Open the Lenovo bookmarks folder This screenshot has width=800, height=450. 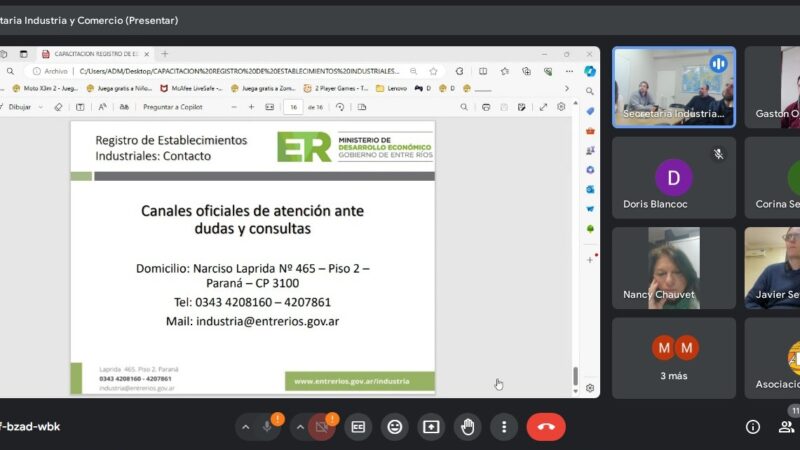tap(391, 88)
